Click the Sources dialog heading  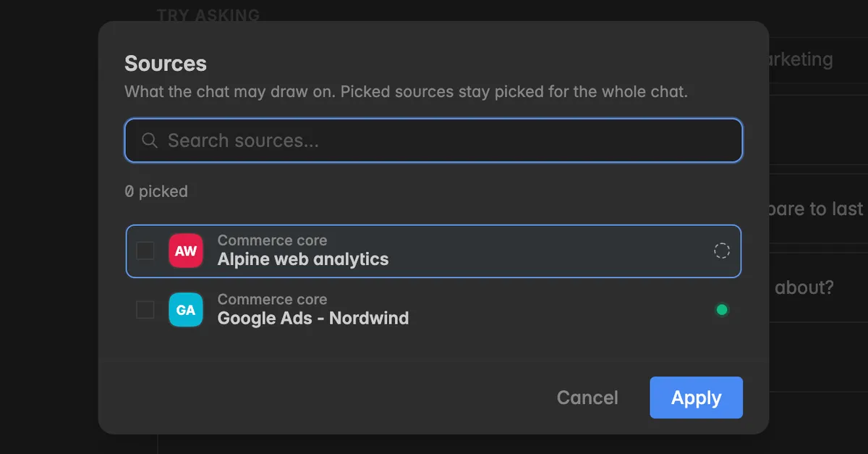(166, 64)
